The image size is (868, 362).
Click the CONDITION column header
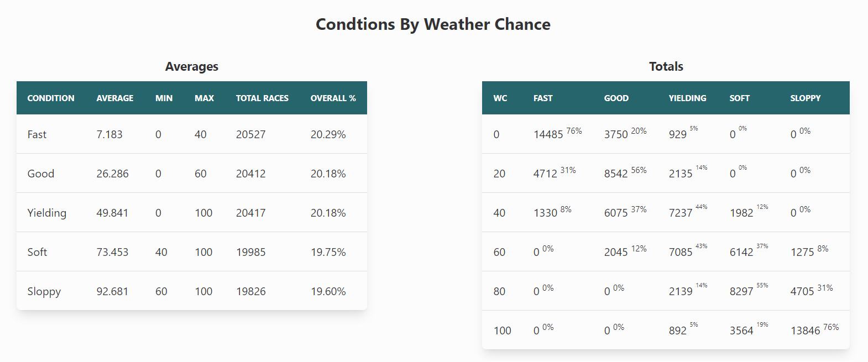51,98
